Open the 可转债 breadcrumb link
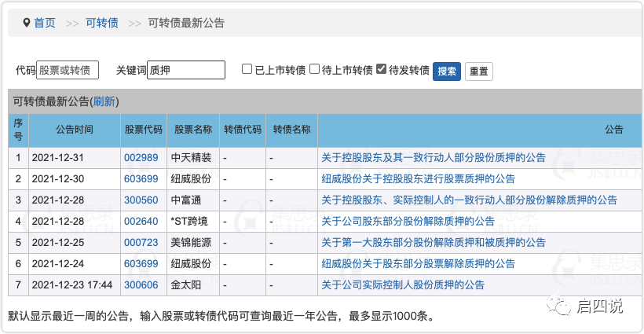 point(102,23)
